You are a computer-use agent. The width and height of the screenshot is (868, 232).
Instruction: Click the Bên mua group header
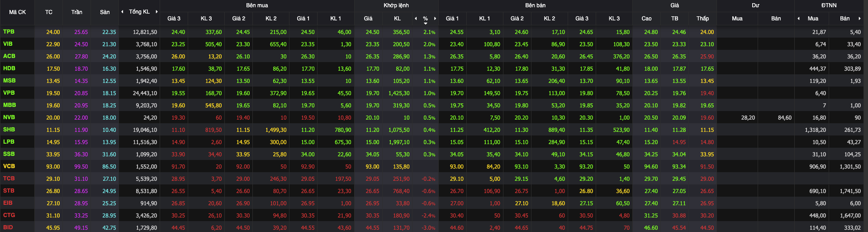[257, 5]
